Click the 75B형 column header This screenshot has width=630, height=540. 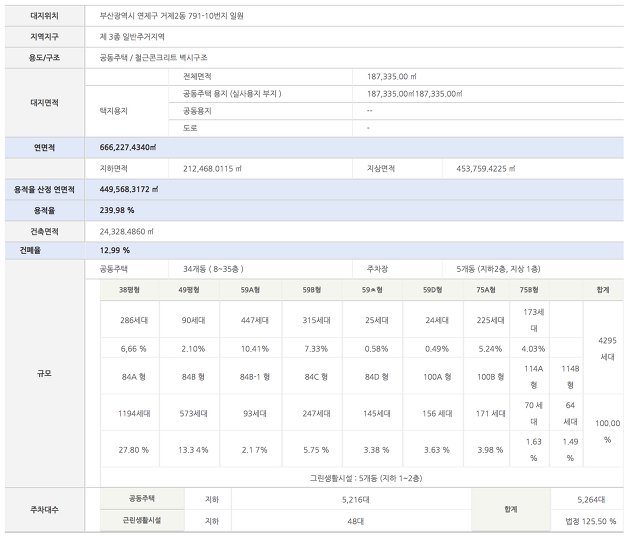(529, 290)
